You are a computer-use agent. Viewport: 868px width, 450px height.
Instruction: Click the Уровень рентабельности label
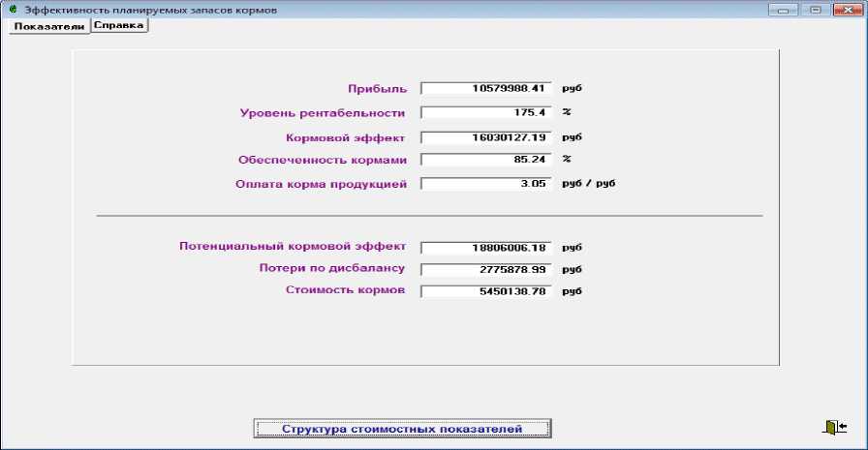[323, 113]
